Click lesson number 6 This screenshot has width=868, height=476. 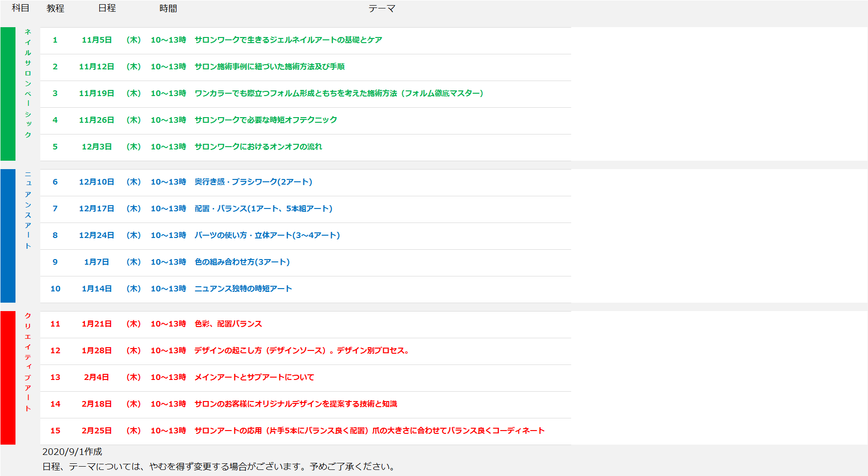(55, 182)
